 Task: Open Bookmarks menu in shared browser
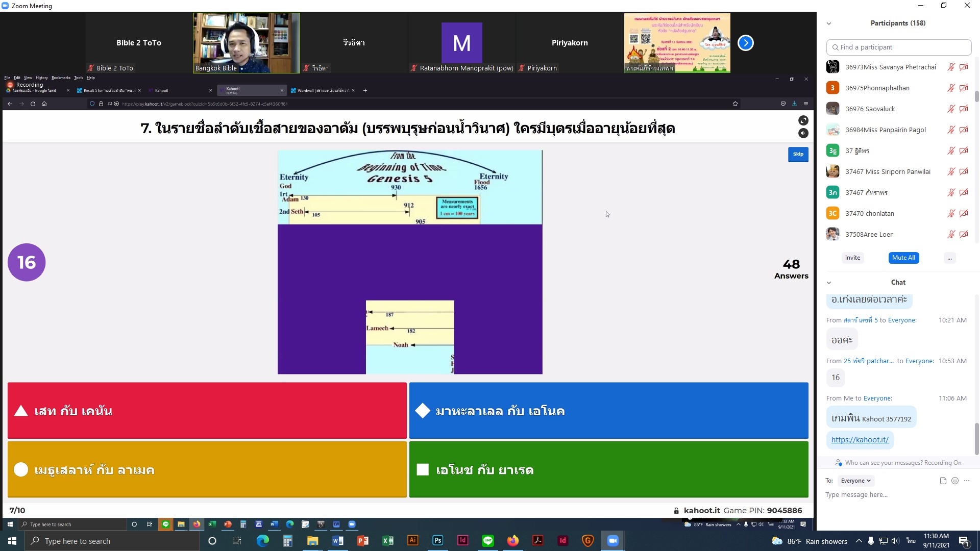[x=61, y=78]
